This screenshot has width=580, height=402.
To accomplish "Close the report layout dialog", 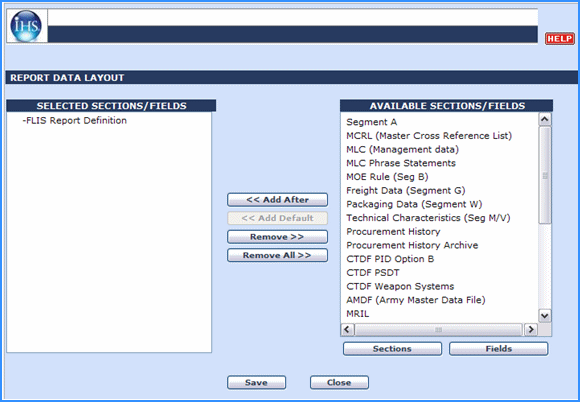I will tap(339, 382).
